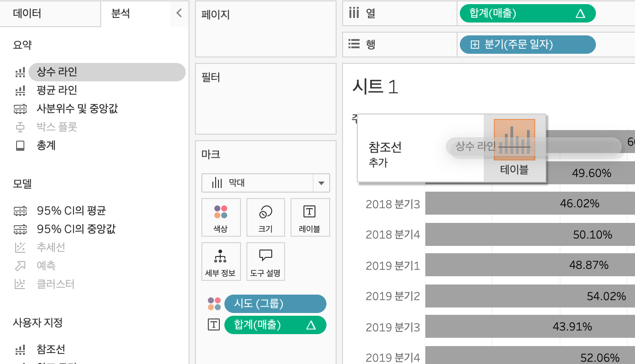Click the 시트 1 title
This screenshot has height=364, width=635.
click(x=375, y=86)
